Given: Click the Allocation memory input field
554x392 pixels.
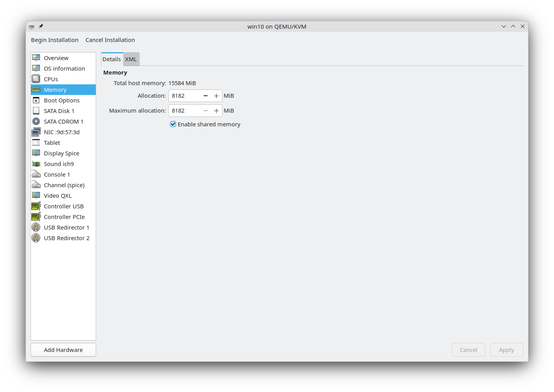Looking at the screenshot, I should pyautogui.click(x=184, y=96).
